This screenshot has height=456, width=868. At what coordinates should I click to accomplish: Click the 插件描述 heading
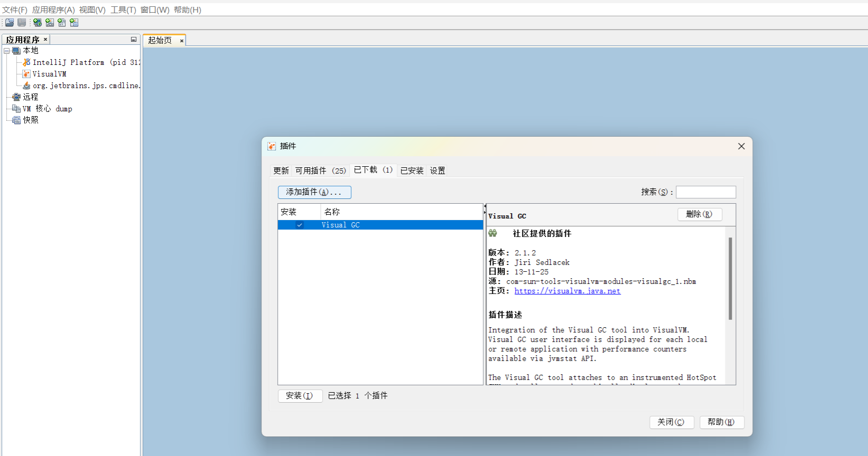click(x=505, y=315)
